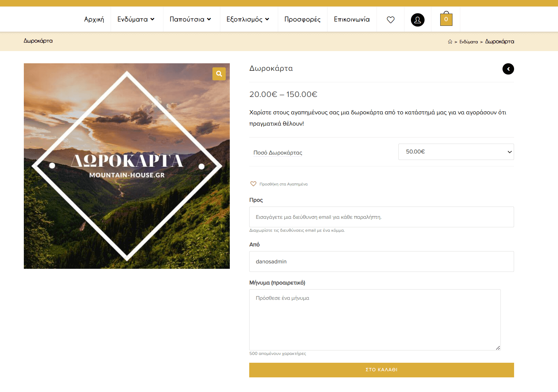Click the optional message textarea

374,320
